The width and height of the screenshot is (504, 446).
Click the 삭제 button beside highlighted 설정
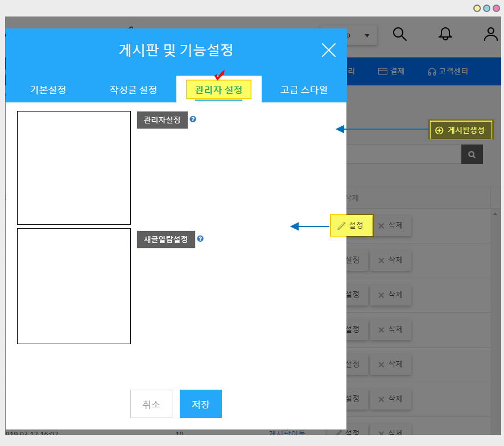tap(391, 226)
